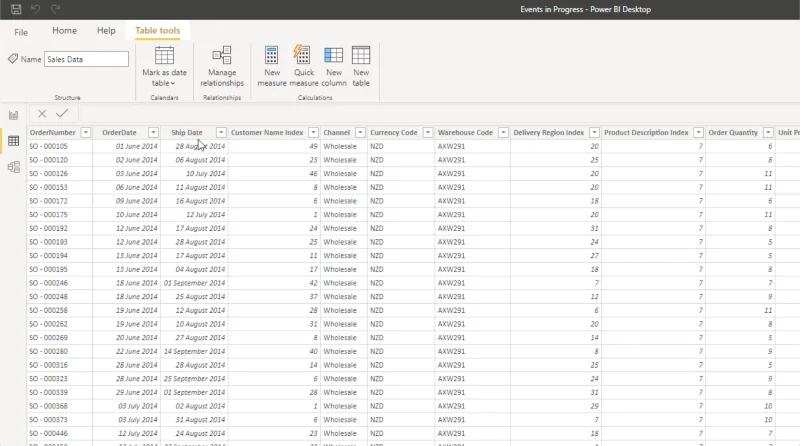Select the Order Quantity column header

click(733, 133)
